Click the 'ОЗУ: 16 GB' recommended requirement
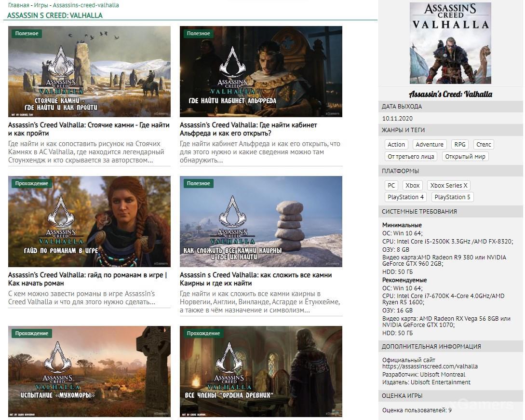525x420 pixels. pos(397,311)
